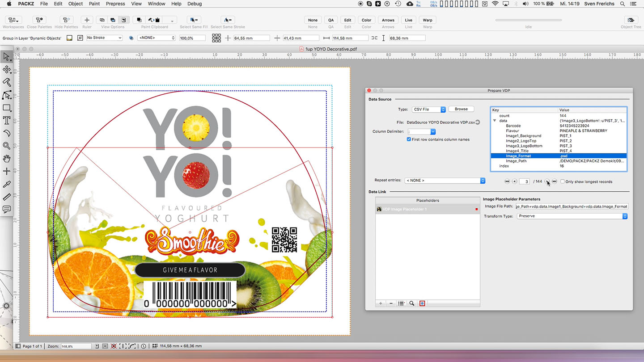Screen dimensions: 644x362
Task: Pick the Hand pan tool
Action: 7,159
